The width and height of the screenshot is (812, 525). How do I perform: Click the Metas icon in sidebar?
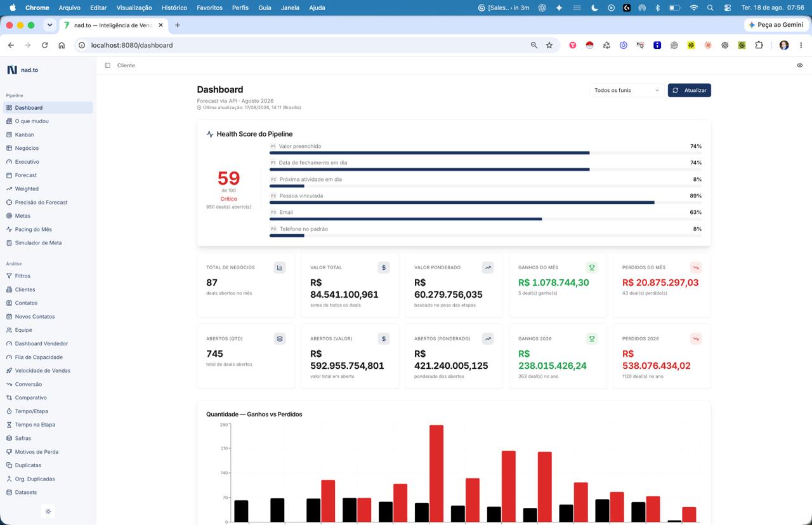point(9,216)
